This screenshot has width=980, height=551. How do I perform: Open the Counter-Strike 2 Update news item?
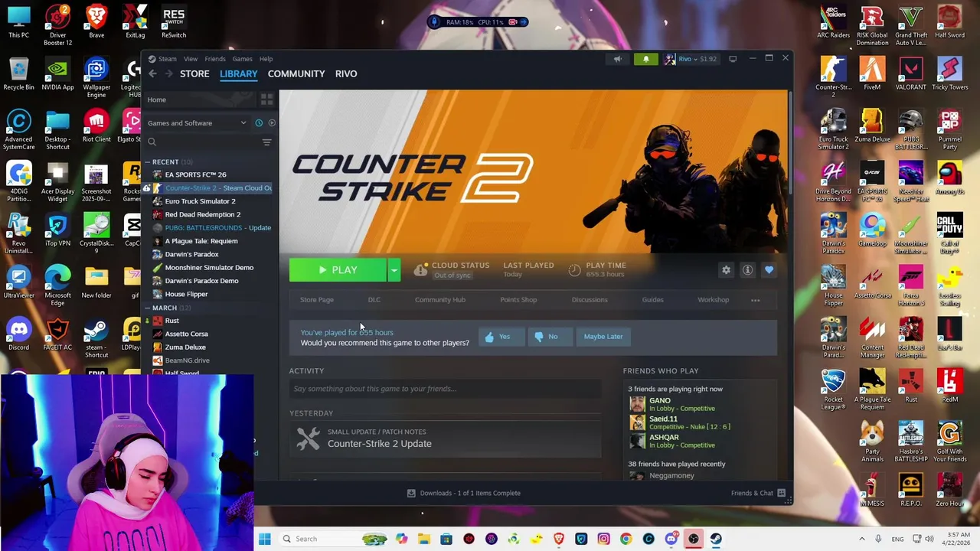445,439
